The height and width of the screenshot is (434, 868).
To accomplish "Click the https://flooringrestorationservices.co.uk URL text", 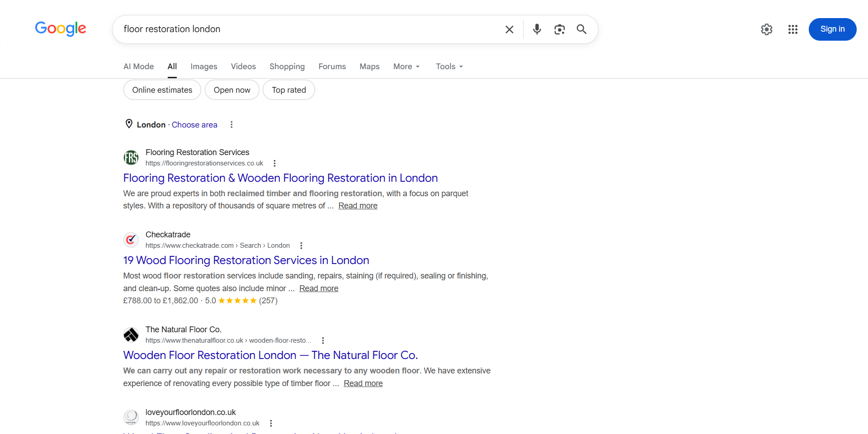I will click(x=204, y=163).
